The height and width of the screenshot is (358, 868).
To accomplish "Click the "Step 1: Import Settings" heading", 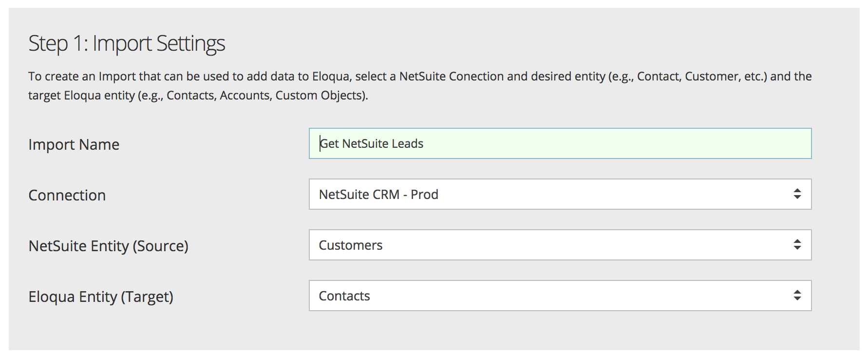I will click(x=127, y=43).
